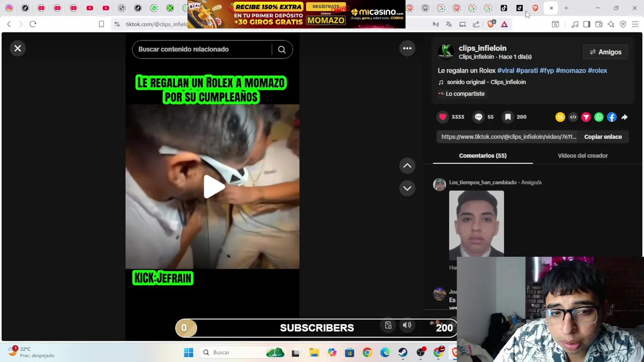
Task: Open the clips_infieloin username link
Action: (482, 48)
